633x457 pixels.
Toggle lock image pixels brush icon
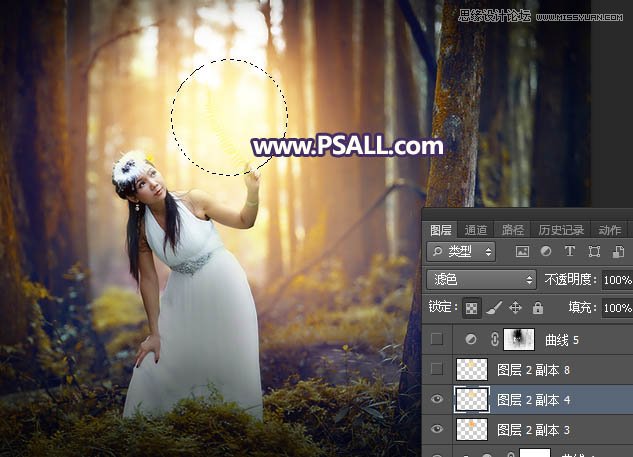click(494, 308)
